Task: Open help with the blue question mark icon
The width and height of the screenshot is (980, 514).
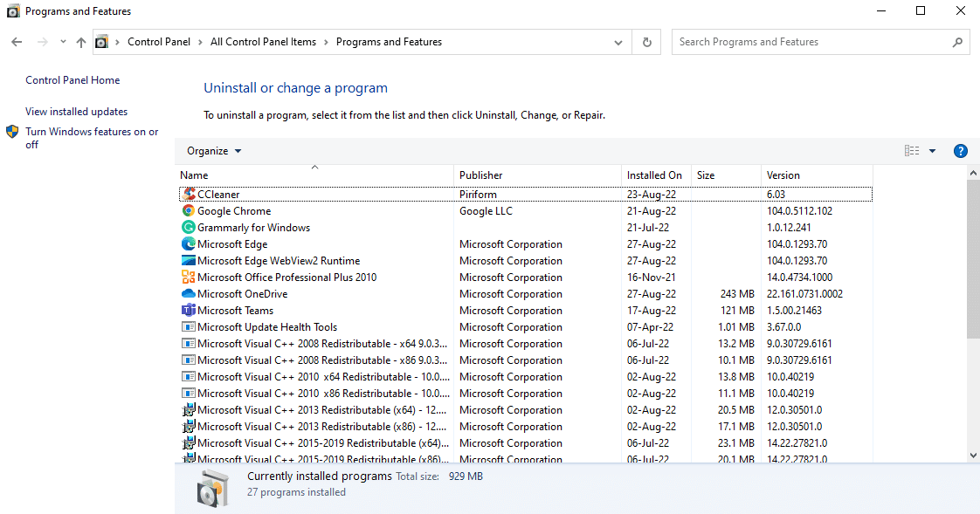Action: pyautogui.click(x=961, y=151)
